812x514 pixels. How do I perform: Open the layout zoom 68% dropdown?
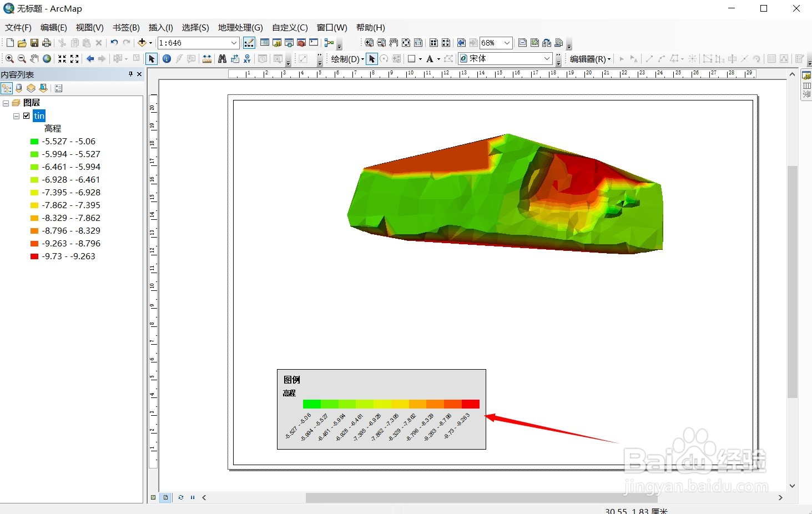pos(507,43)
